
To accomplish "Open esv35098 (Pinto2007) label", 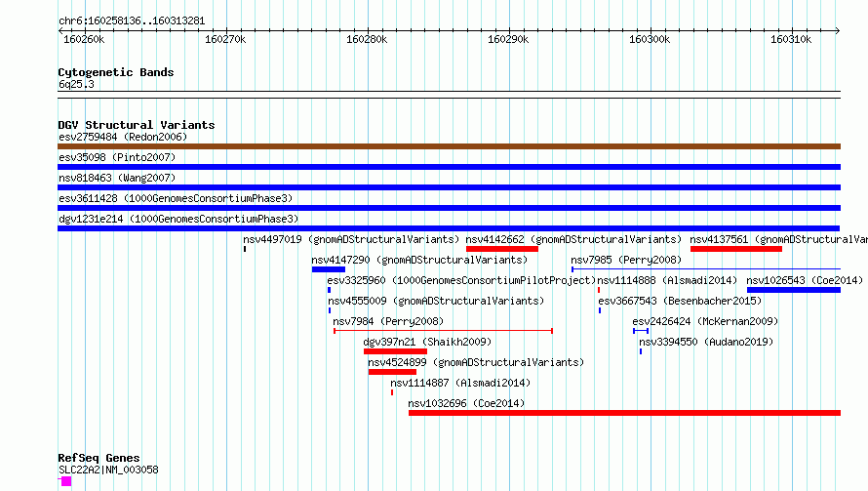I will point(117,157).
